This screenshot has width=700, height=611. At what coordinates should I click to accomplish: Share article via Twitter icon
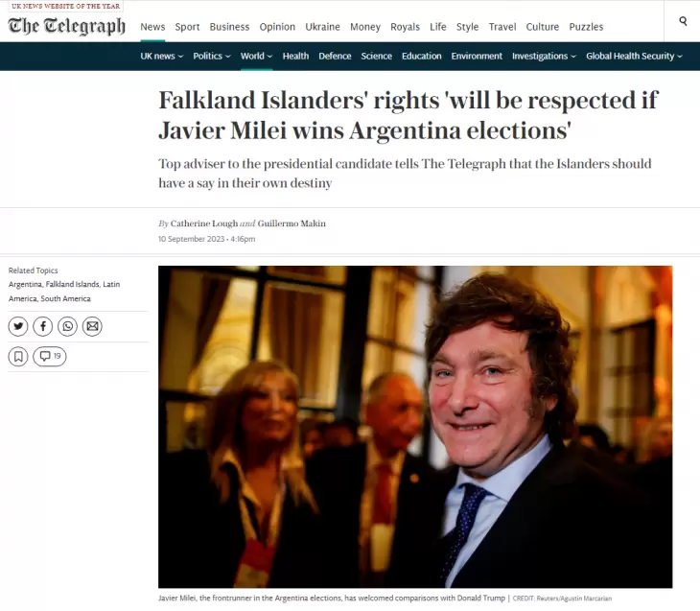pyautogui.click(x=18, y=326)
